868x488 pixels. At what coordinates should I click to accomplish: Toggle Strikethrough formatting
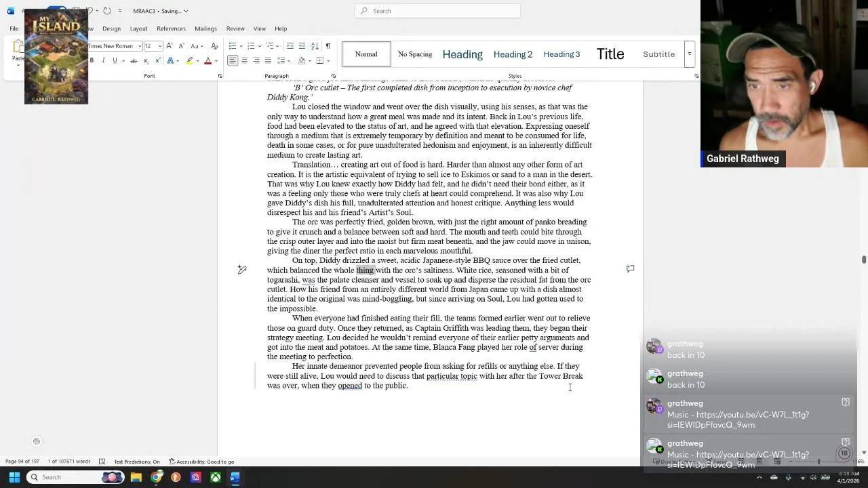134,60
